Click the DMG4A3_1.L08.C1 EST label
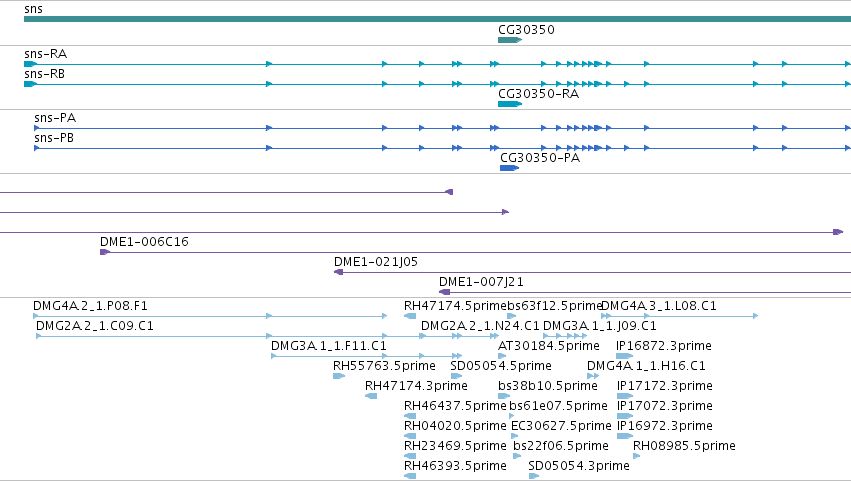 (659, 306)
